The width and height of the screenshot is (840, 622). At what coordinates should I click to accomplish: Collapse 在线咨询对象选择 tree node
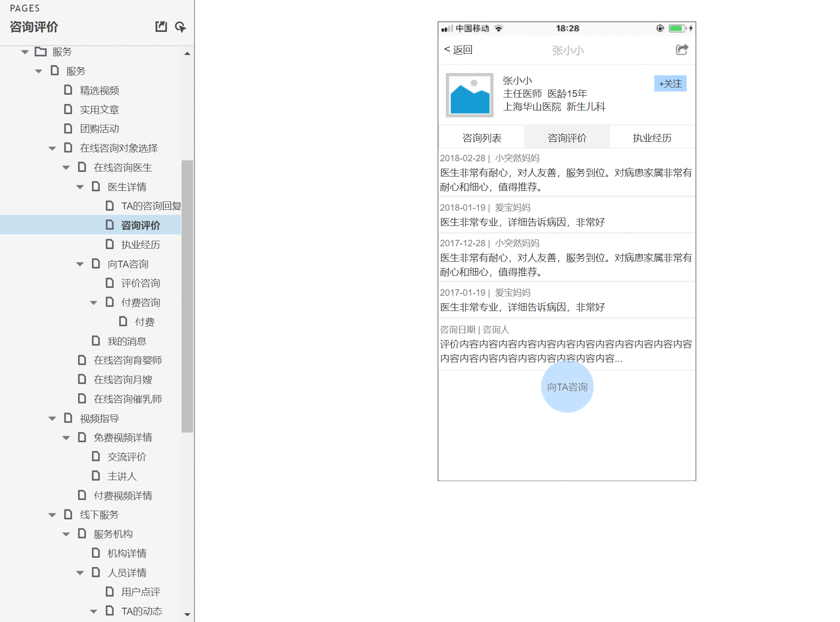click(x=52, y=148)
